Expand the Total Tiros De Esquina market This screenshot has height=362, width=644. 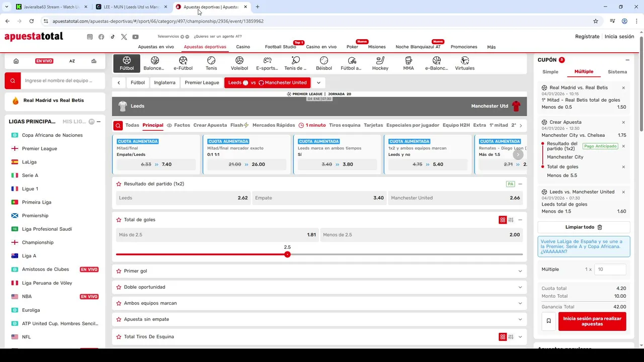[520, 337]
